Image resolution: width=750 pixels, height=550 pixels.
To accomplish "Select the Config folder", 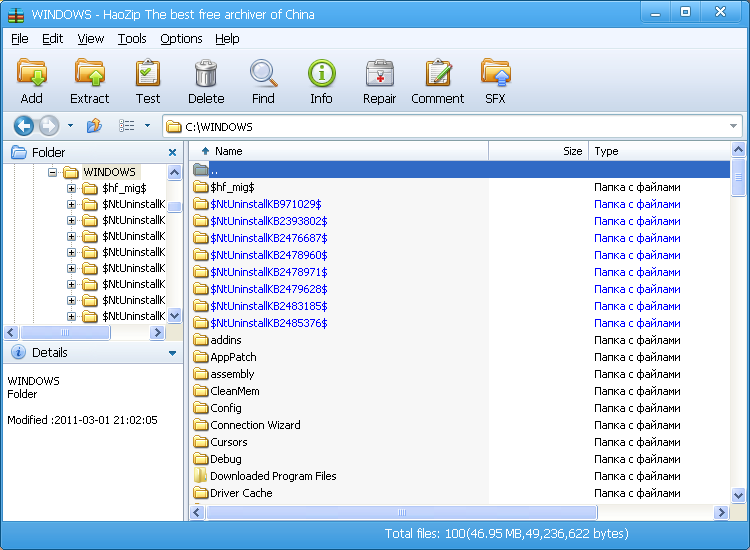I will 226,408.
